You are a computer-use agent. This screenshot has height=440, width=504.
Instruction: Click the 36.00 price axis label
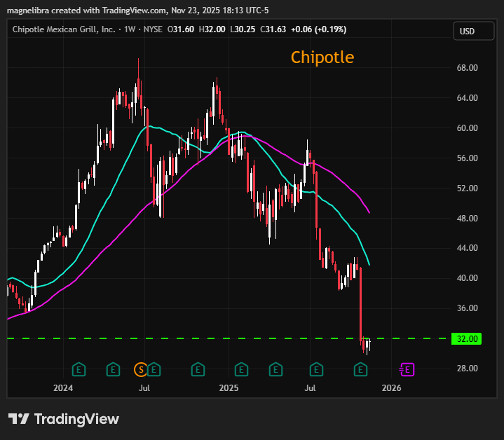(468, 308)
